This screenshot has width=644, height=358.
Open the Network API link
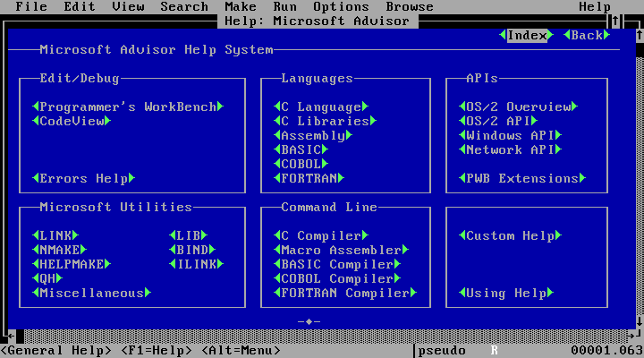pos(510,149)
